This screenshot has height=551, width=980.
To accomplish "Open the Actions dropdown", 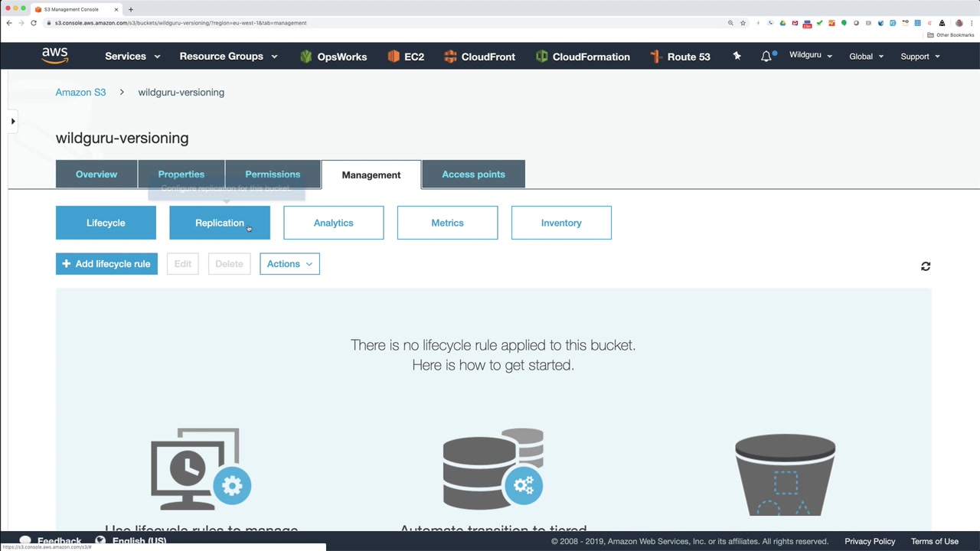I will point(289,264).
